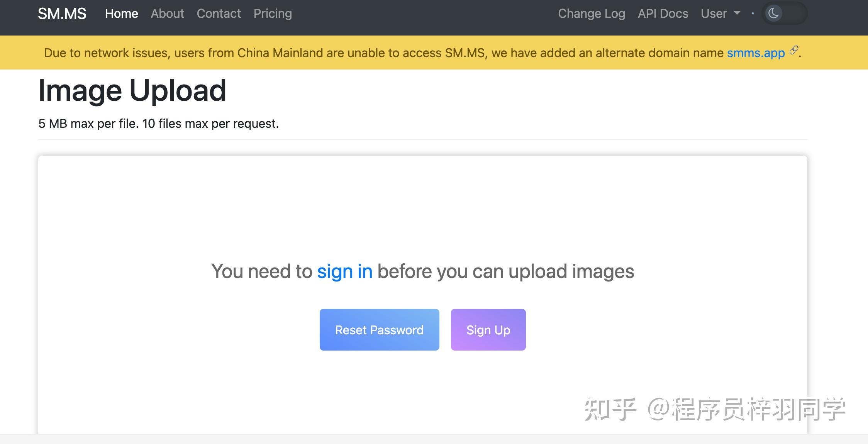Click the chain link emoji after smms.app
868x444 pixels.
pyautogui.click(x=794, y=50)
